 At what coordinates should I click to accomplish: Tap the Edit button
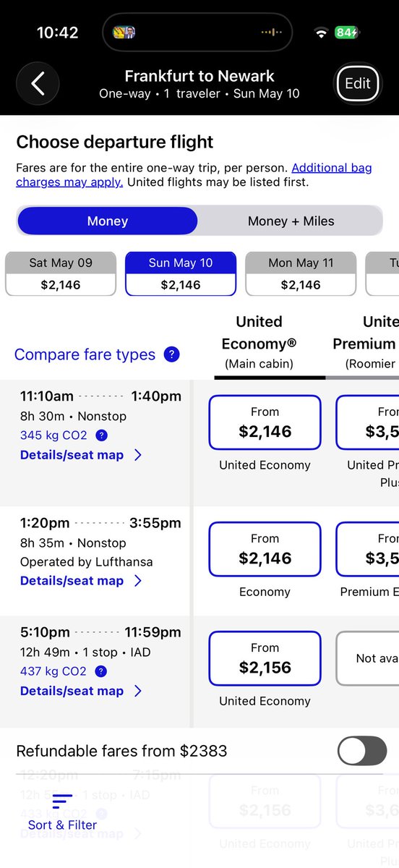point(357,83)
